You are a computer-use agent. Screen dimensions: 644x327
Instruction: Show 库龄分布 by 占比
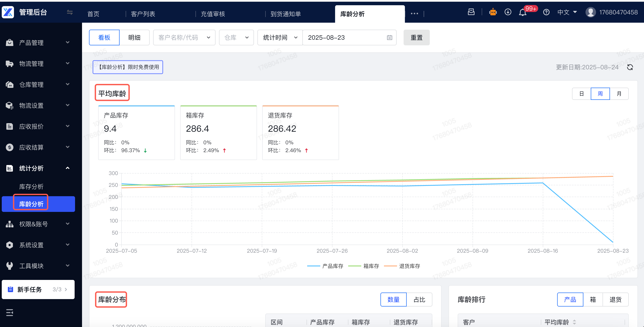(419, 300)
